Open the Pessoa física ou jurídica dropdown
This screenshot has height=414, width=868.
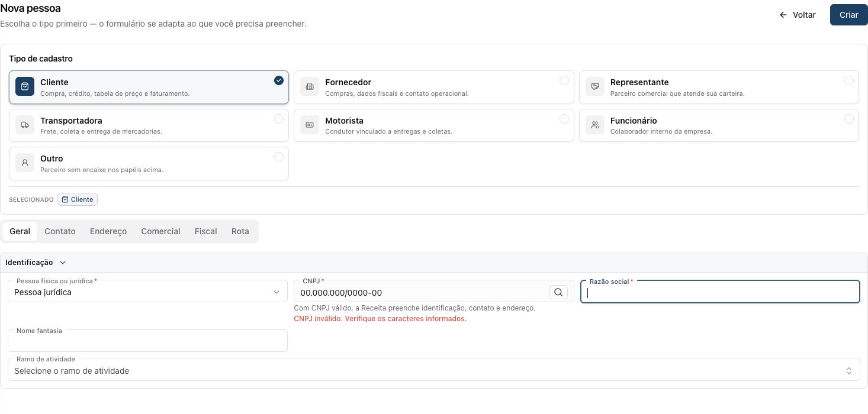tap(147, 292)
